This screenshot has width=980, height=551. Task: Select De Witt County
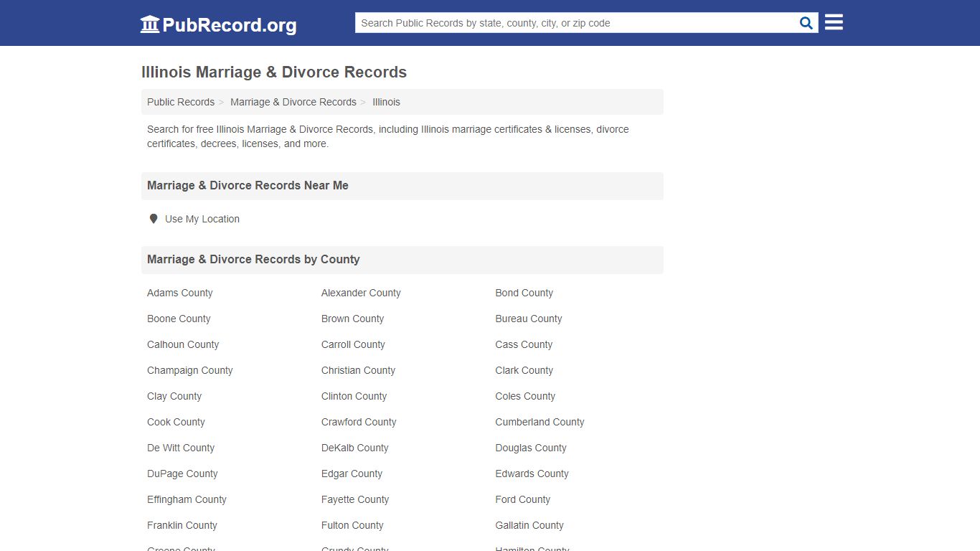[x=181, y=448]
